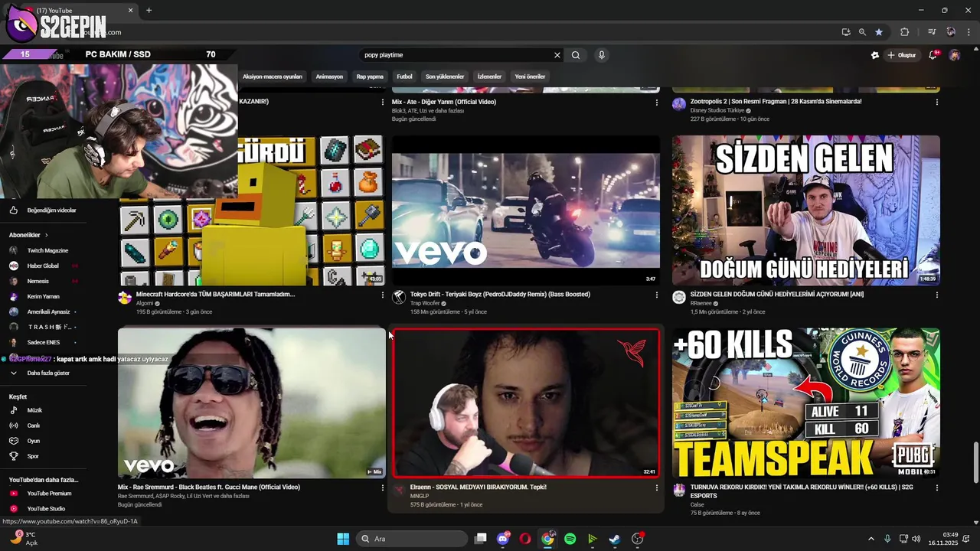Screen dimensions: 980x551
Task: Select the Son yüklenenler filter chip
Action: [445, 77]
